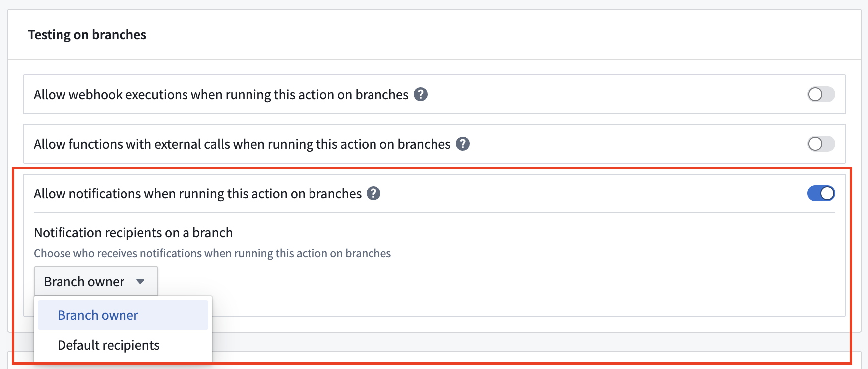Click the 'Testing on branches' section header
The width and height of the screenshot is (868, 369).
(87, 34)
